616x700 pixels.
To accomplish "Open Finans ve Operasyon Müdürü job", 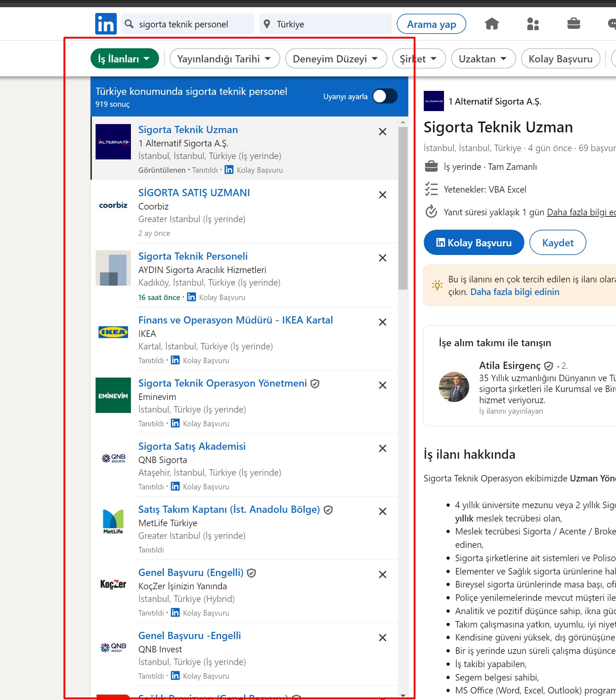I will point(236,320).
